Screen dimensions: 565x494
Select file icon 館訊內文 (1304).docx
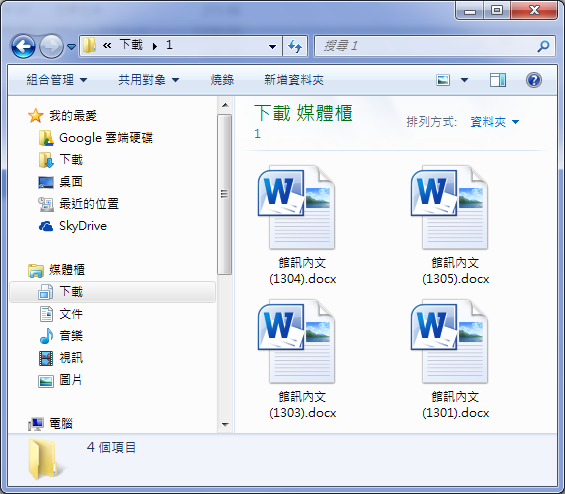pos(296,208)
